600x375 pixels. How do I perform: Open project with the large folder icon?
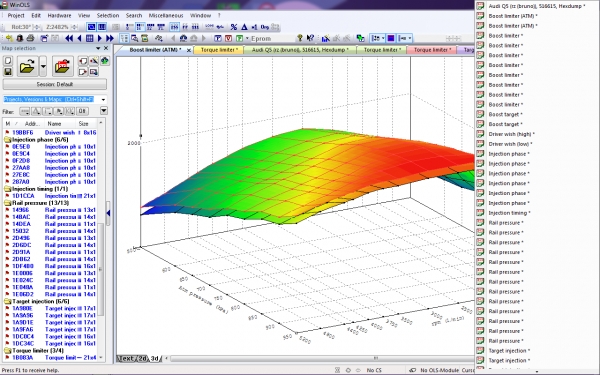point(27,66)
